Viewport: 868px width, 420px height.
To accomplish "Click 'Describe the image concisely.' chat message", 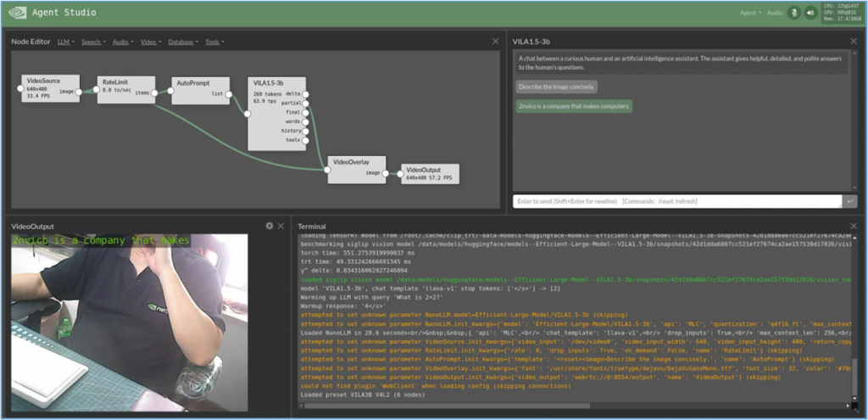I will (x=556, y=87).
